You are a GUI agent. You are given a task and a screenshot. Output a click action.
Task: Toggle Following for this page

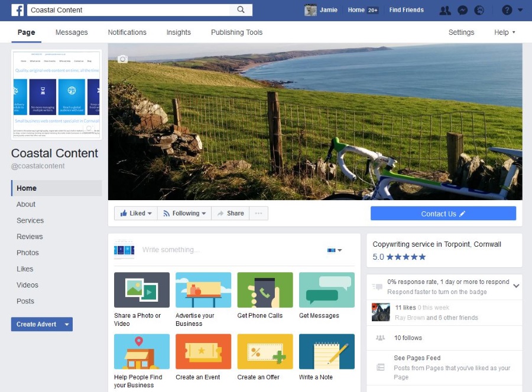pos(183,213)
